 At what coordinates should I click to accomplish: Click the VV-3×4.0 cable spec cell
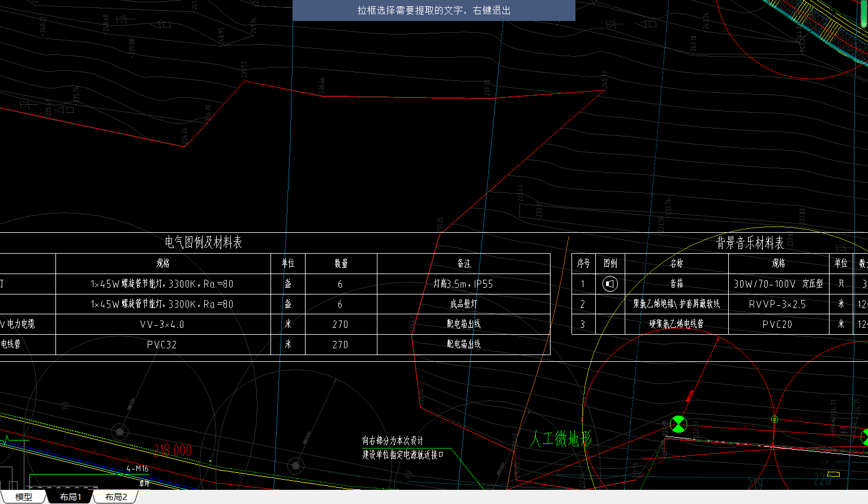point(162,324)
